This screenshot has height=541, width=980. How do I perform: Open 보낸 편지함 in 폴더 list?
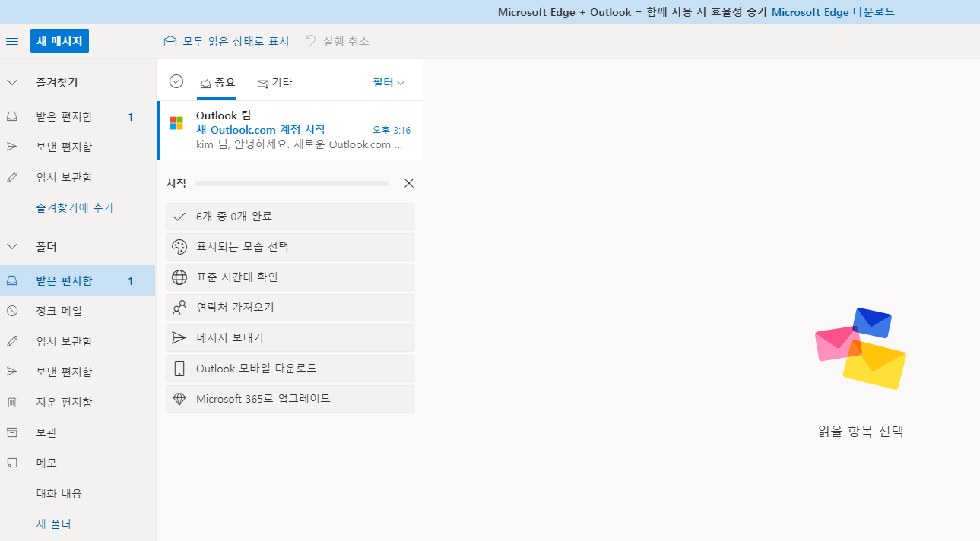[x=78, y=372]
